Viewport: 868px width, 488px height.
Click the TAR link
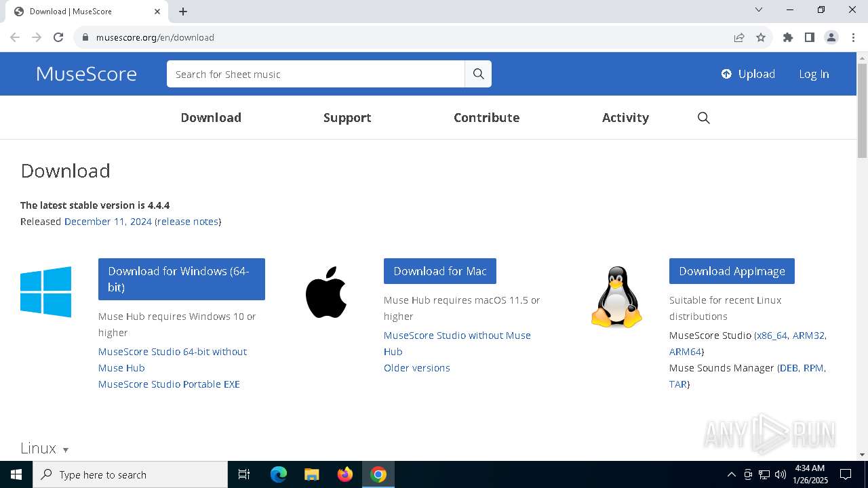point(677,384)
